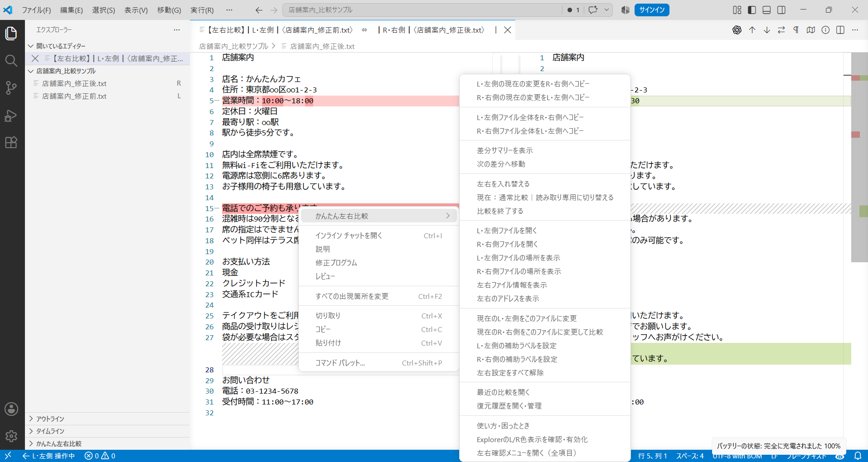Go back with the left arrow
Screen dimensions: 868x462
[259, 10]
